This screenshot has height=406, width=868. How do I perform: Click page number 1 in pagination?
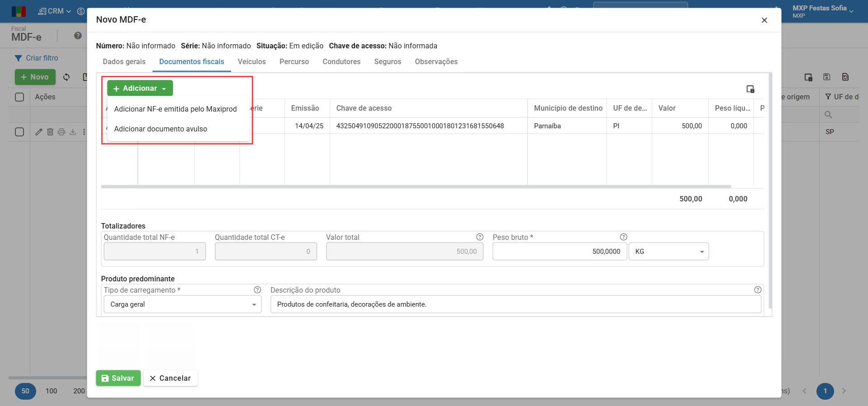(825, 391)
